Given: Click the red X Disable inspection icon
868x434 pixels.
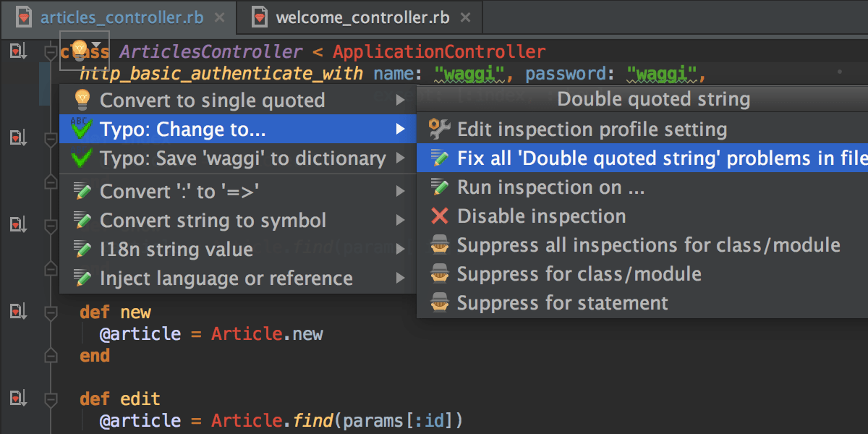Looking at the screenshot, I should 439,216.
